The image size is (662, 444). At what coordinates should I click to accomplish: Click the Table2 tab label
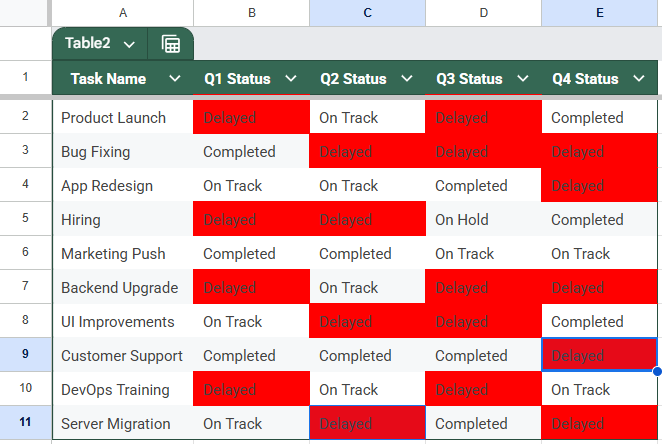88,43
